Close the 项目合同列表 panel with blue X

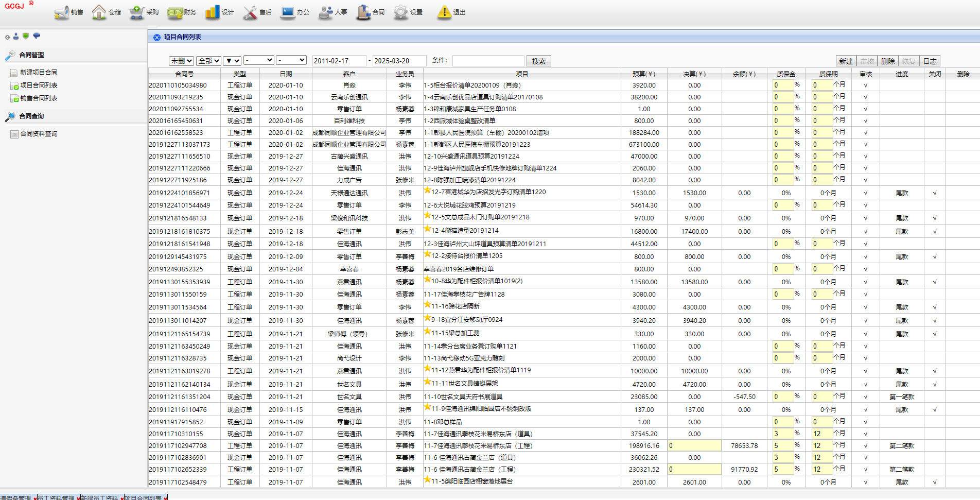(x=157, y=38)
